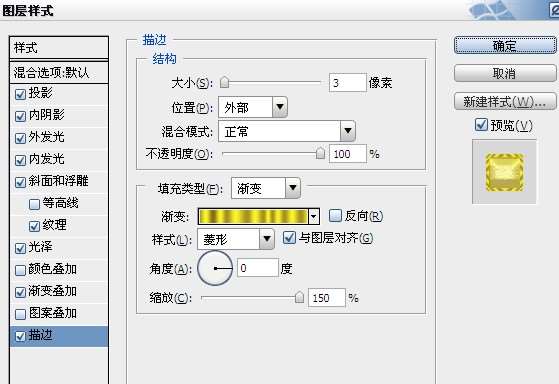Viewport: 559px width, 384px height.
Task: Select 样式 in the left list
Action: pyautogui.click(x=59, y=47)
